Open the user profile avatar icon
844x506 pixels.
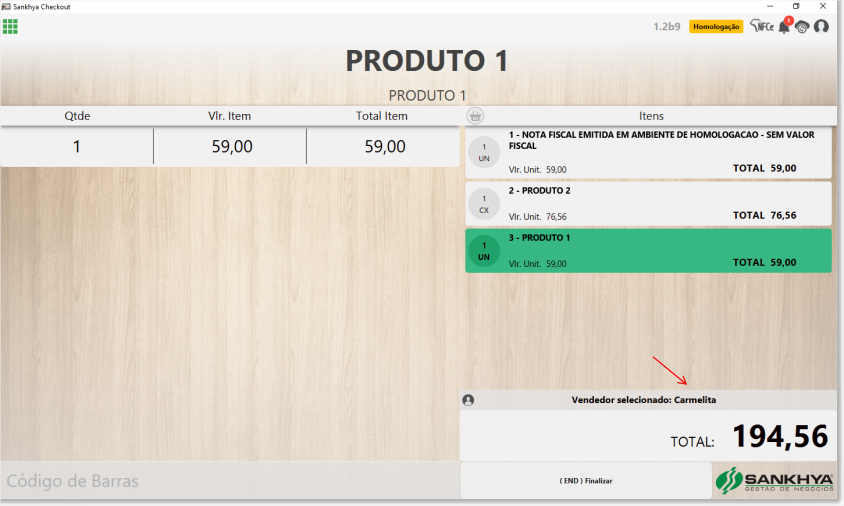click(x=821, y=26)
